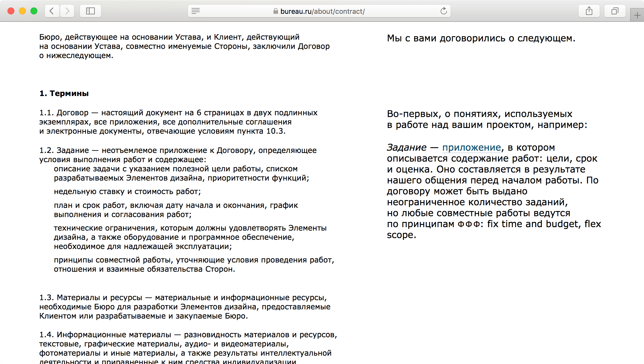Reload the current page
The width and height of the screenshot is (644, 364).
tap(444, 11)
